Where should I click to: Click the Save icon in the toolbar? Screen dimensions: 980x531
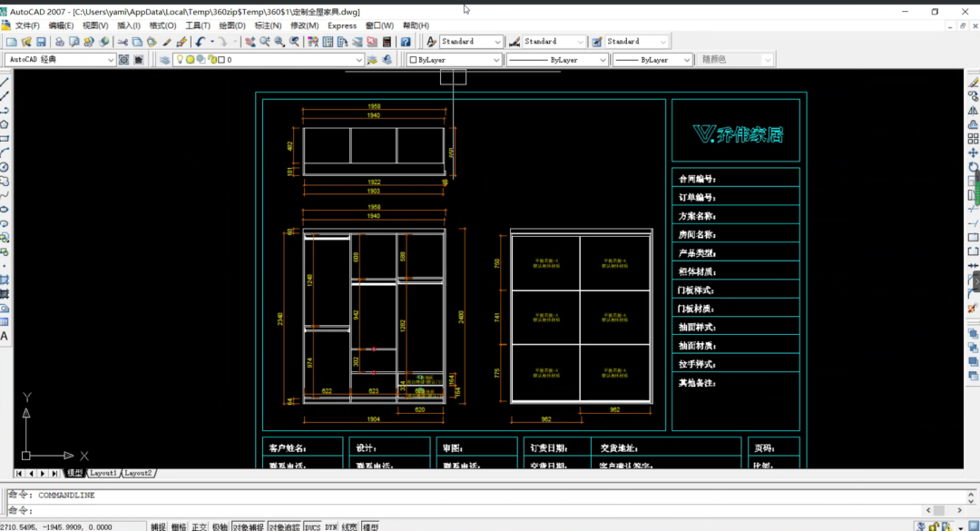point(40,42)
